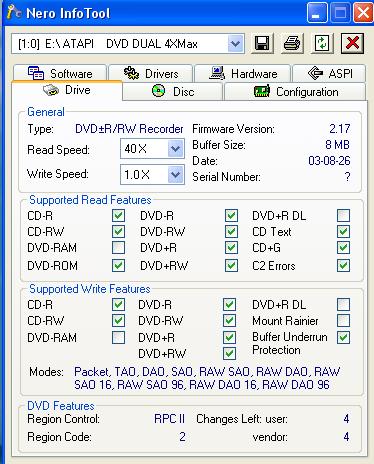Click the Save floppy disk icon
The image size is (374, 464).
pyautogui.click(x=262, y=43)
